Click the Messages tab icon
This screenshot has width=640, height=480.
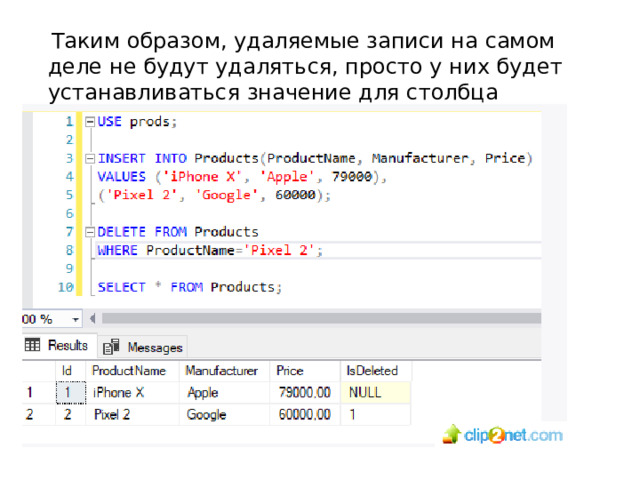click(111, 347)
